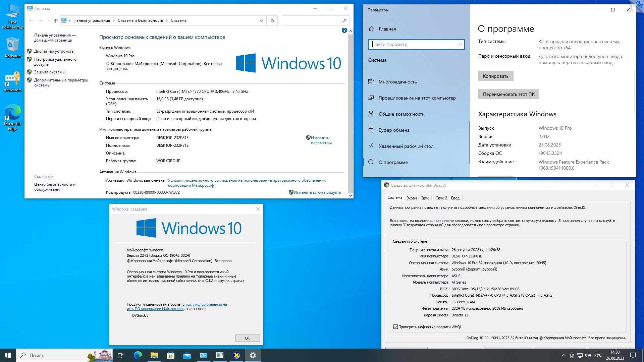Viewport: 644px width, 362px height.
Task: Click the Проецирование на этот компьютер icon
Action: coord(371,98)
